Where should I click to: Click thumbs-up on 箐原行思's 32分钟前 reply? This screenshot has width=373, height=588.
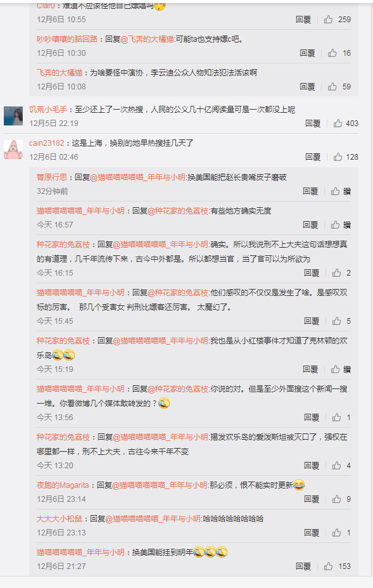pos(335,191)
